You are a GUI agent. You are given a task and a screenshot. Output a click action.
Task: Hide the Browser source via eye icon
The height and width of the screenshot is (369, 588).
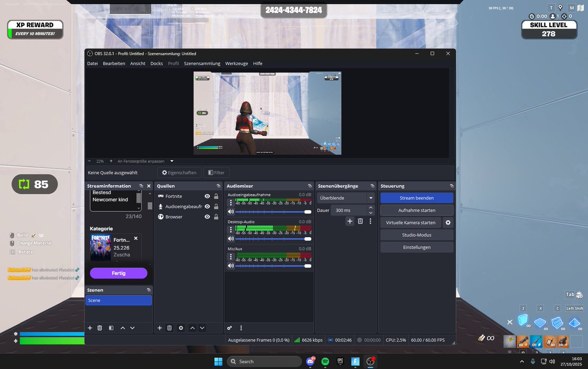207,217
